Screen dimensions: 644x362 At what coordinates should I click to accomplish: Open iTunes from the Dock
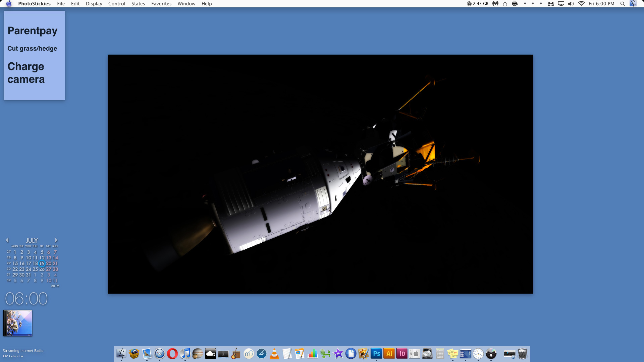click(185, 354)
